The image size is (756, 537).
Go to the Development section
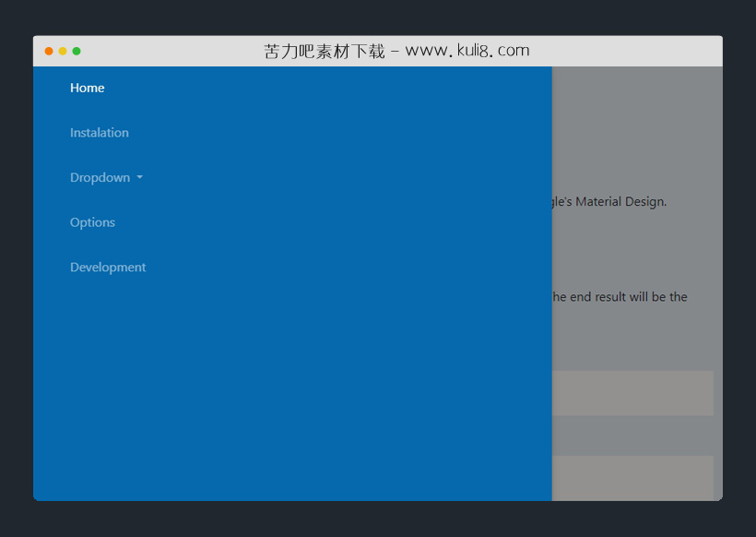coord(108,267)
